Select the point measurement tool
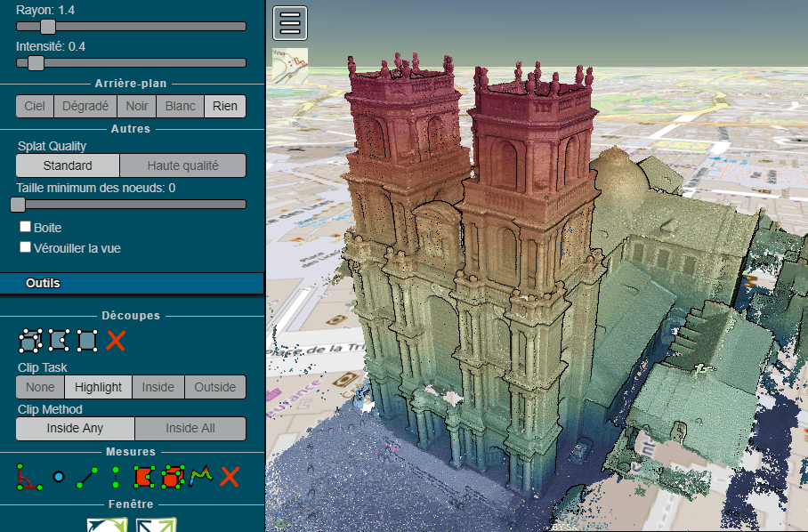 [x=59, y=477]
